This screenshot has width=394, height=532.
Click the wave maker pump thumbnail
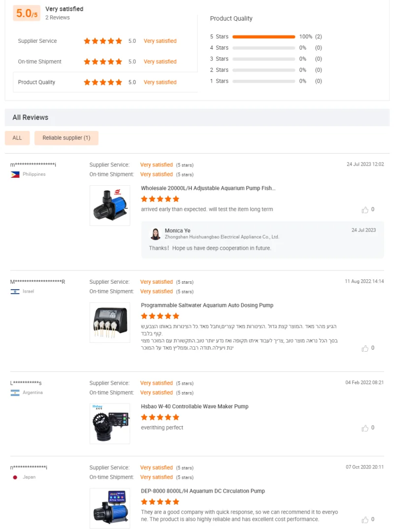pos(110,423)
